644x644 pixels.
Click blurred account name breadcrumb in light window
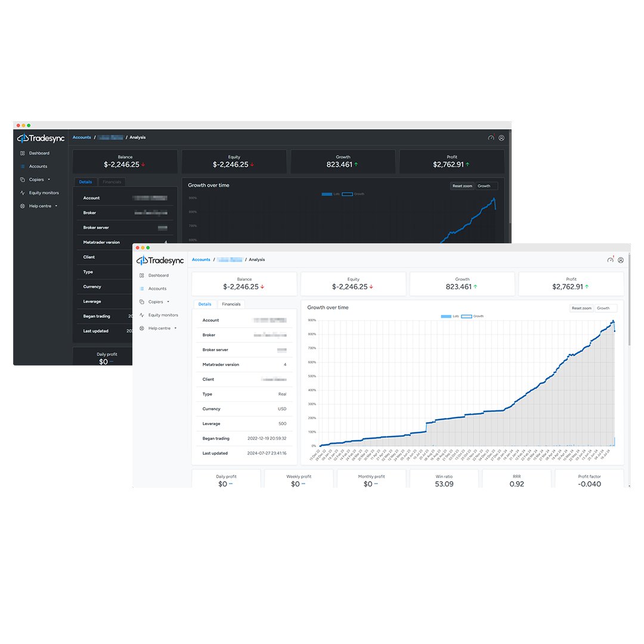(x=230, y=259)
